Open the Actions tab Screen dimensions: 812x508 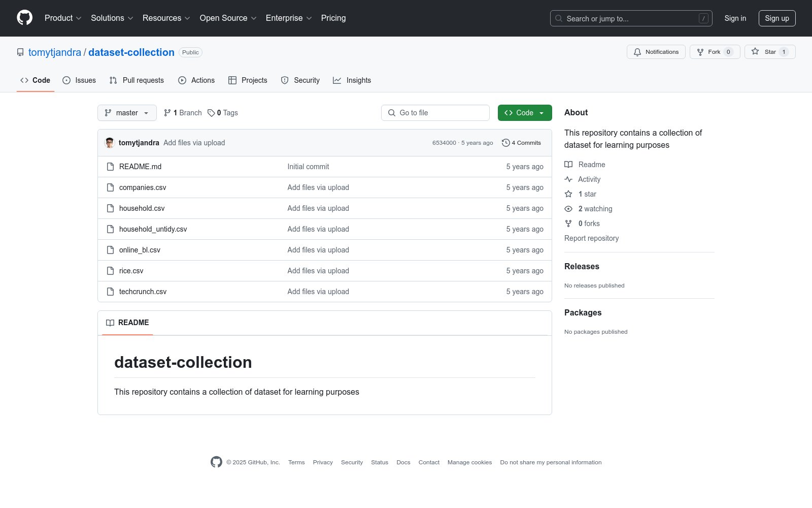[196, 80]
